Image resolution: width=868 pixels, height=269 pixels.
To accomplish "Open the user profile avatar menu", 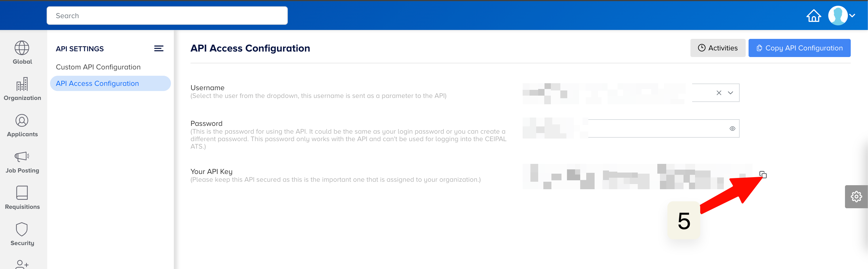I will [841, 16].
